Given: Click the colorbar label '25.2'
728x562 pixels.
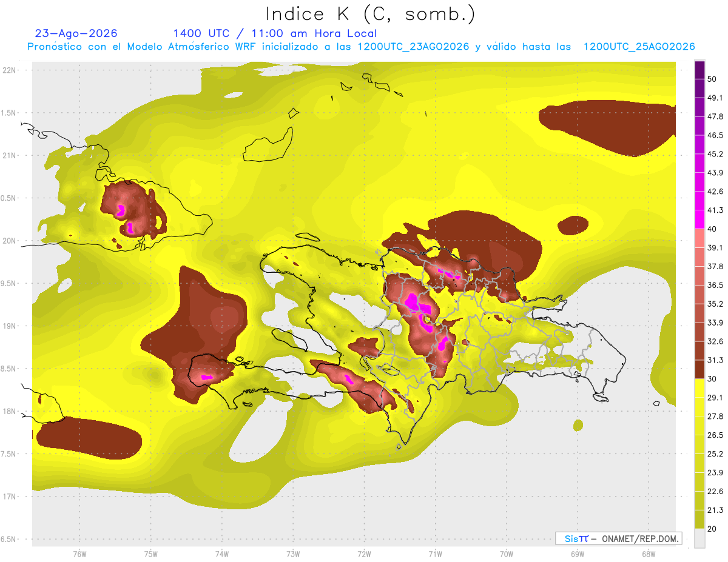Looking at the screenshot, I should [x=715, y=454].
